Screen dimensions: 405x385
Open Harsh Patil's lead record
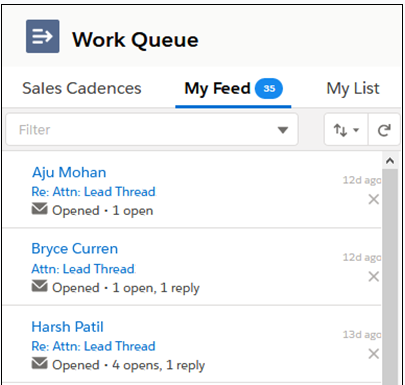(x=67, y=327)
